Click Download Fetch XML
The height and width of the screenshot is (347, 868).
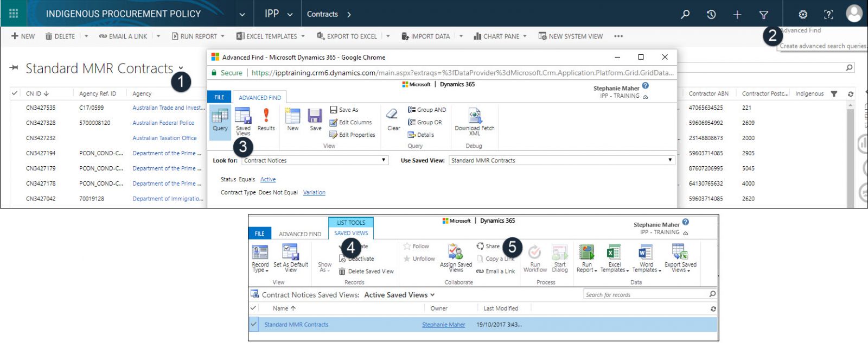click(475, 122)
